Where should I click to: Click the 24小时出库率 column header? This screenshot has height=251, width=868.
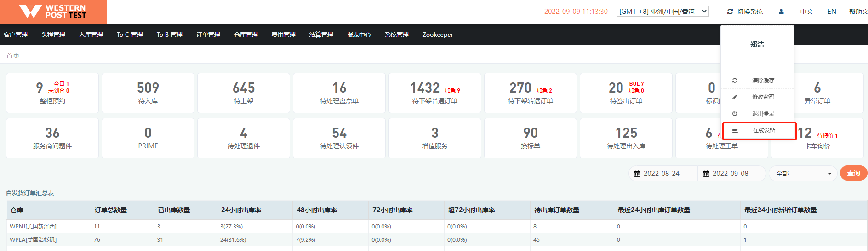pyautogui.click(x=255, y=210)
